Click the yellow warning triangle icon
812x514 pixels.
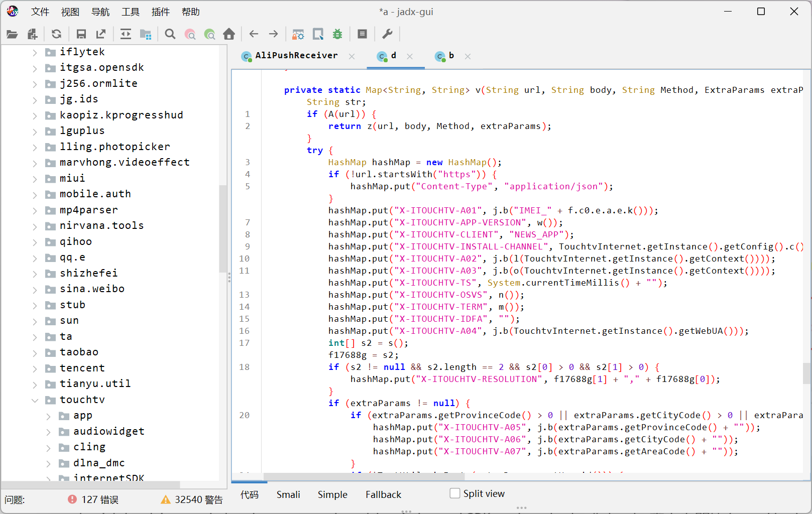(166, 499)
